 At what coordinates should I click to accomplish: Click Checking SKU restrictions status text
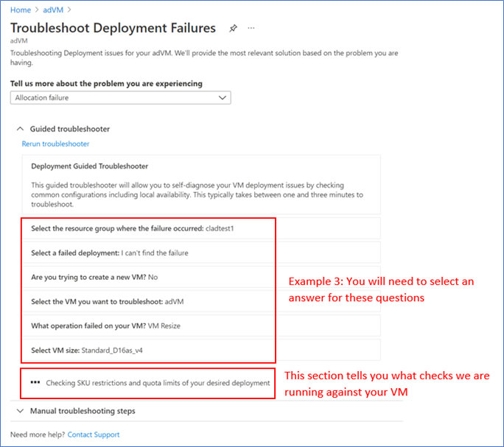[x=158, y=383]
